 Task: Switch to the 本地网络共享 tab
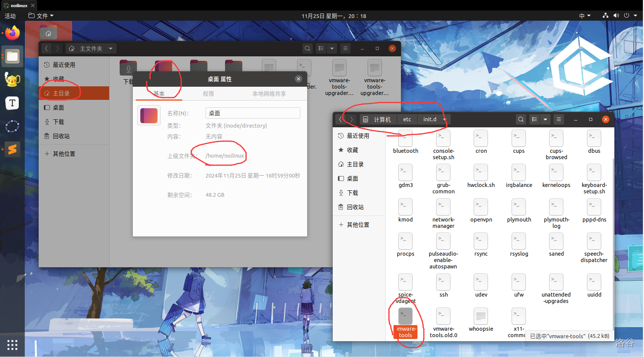pyautogui.click(x=269, y=93)
